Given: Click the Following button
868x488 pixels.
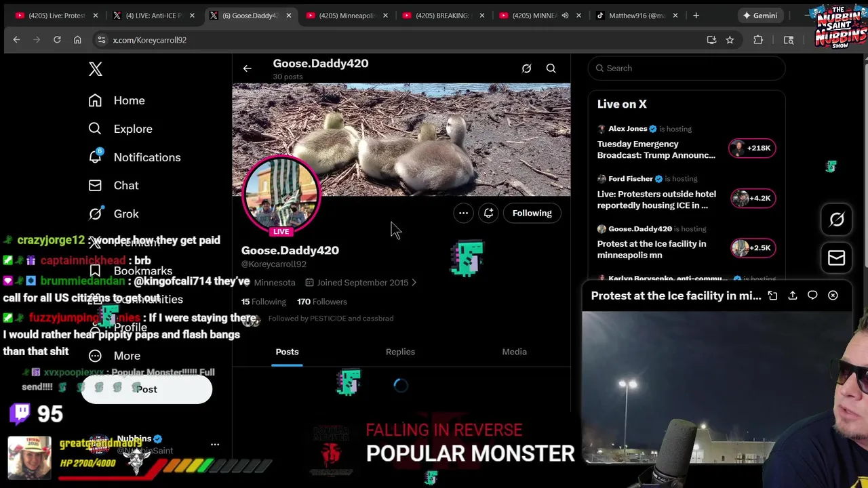Looking at the screenshot, I should pyautogui.click(x=532, y=213).
